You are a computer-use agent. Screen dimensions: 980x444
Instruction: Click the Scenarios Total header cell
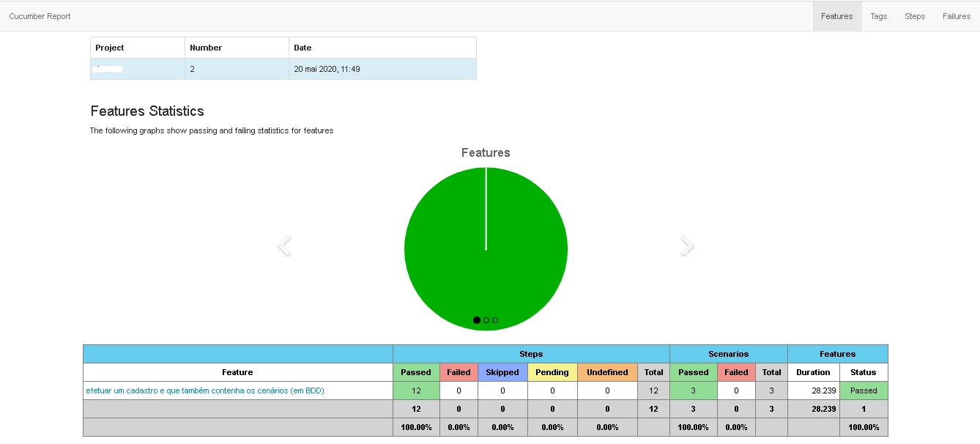coord(771,372)
